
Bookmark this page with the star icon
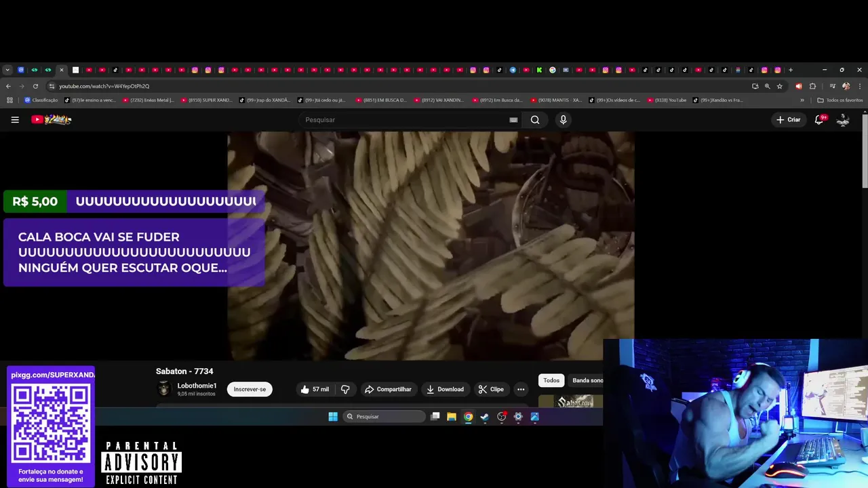(x=780, y=86)
